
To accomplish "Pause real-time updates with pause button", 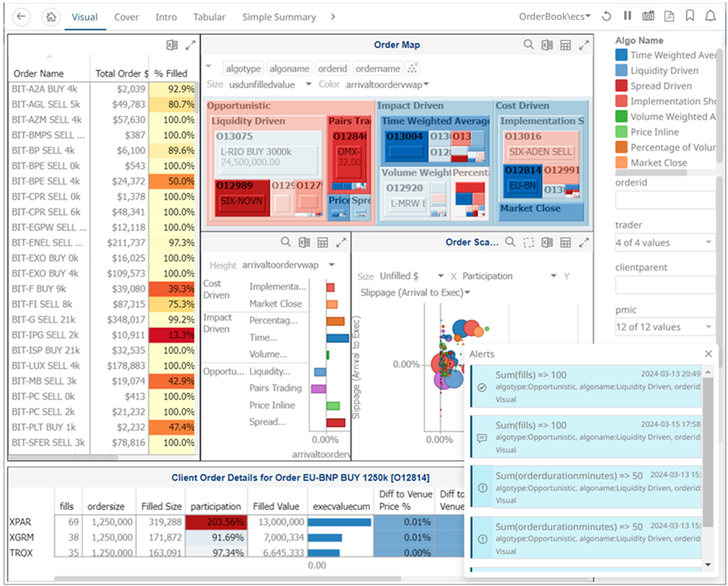I will coord(627,16).
